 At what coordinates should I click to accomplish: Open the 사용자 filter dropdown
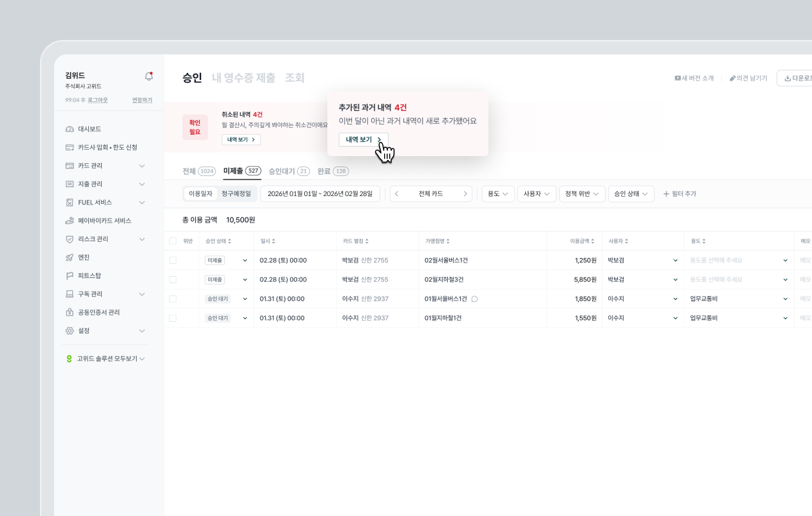click(x=537, y=193)
